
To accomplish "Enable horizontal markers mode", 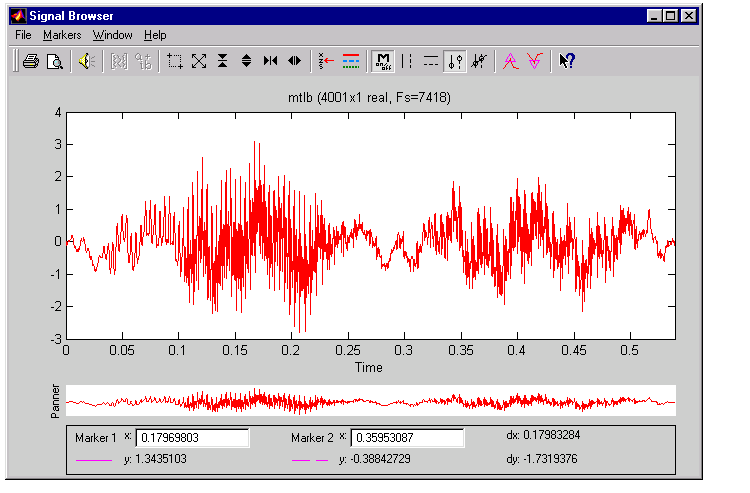I will click(431, 61).
